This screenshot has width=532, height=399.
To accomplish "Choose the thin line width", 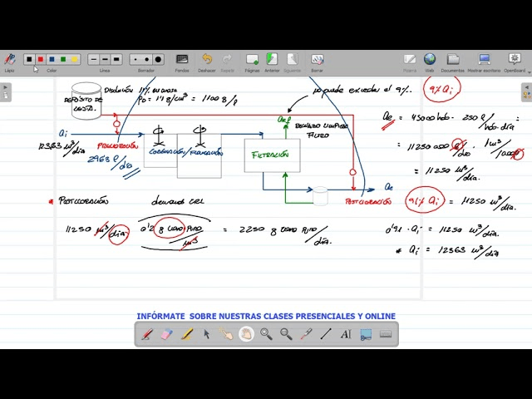I will click(94, 59).
